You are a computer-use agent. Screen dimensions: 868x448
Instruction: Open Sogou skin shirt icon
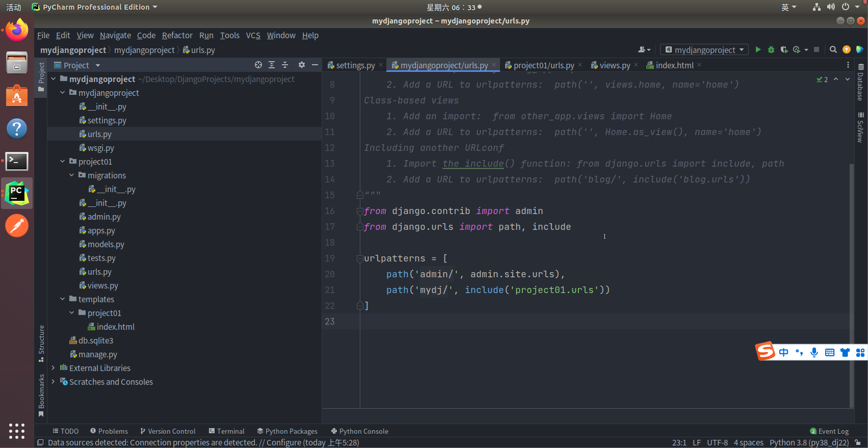(x=845, y=352)
